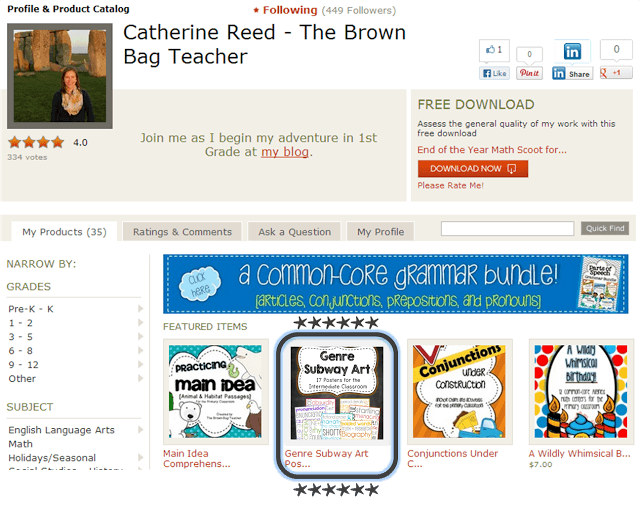640x513 pixels.
Task: Open the Ratings & Comments tab
Action: 182,232
